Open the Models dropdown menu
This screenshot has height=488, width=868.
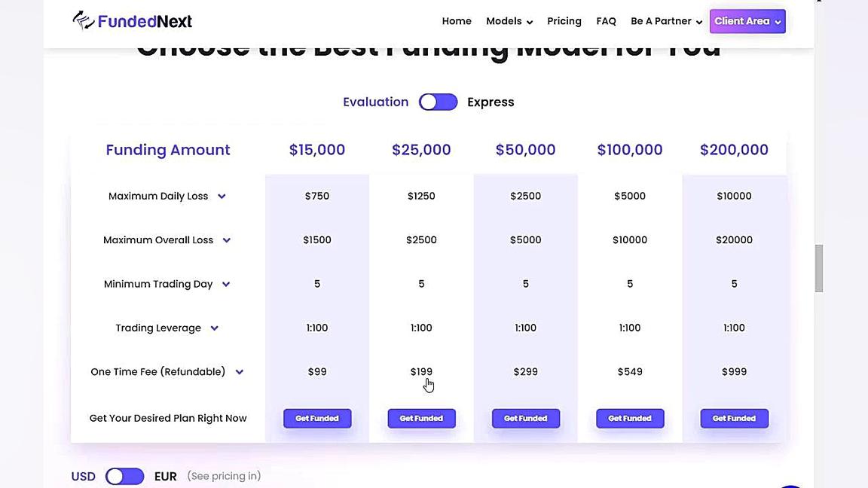click(x=509, y=21)
